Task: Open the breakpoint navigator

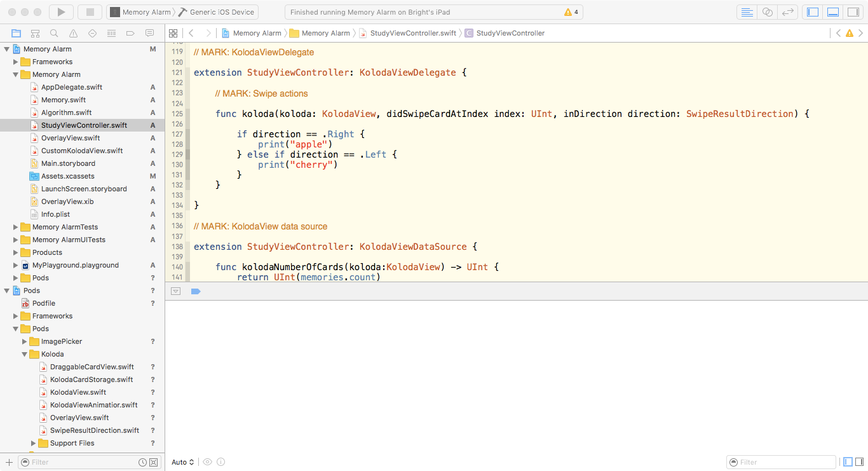Action: (x=130, y=33)
